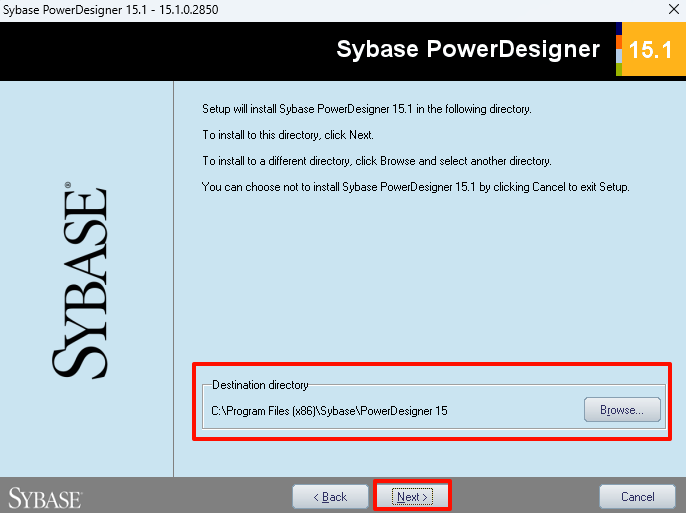Click the line starting 'Setup will install Sybase PowerDesigner'

367,109
